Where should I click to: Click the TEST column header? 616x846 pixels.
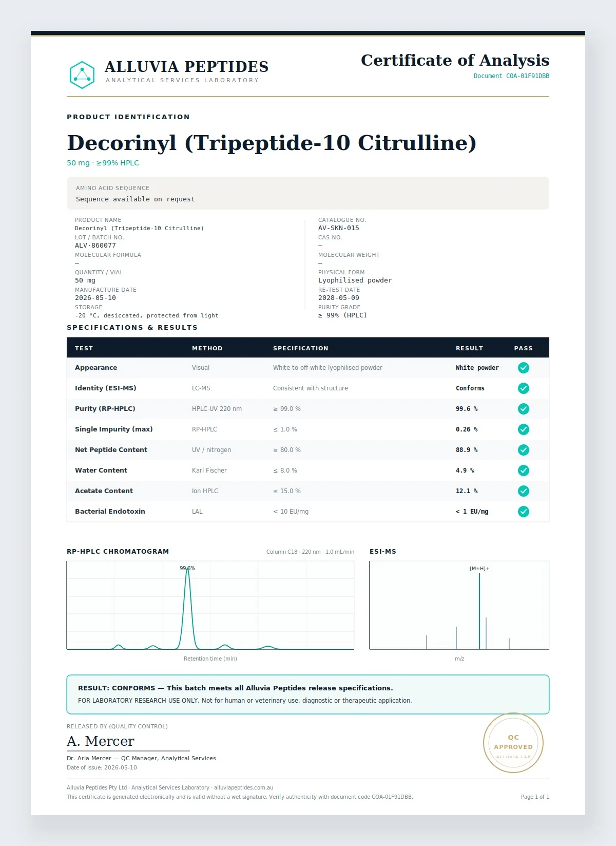pyautogui.click(x=84, y=348)
